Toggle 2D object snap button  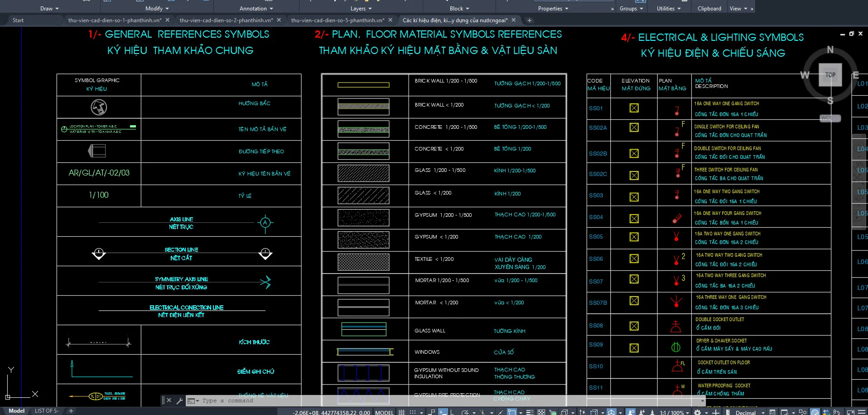(x=512, y=412)
